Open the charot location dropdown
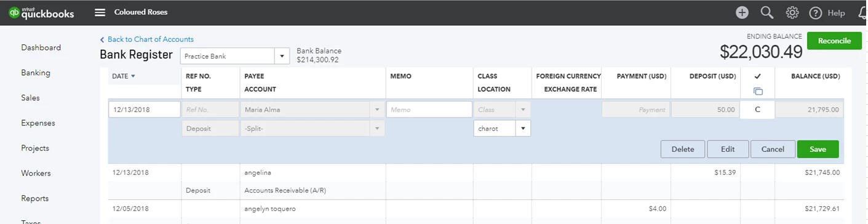 click(523, 129)
